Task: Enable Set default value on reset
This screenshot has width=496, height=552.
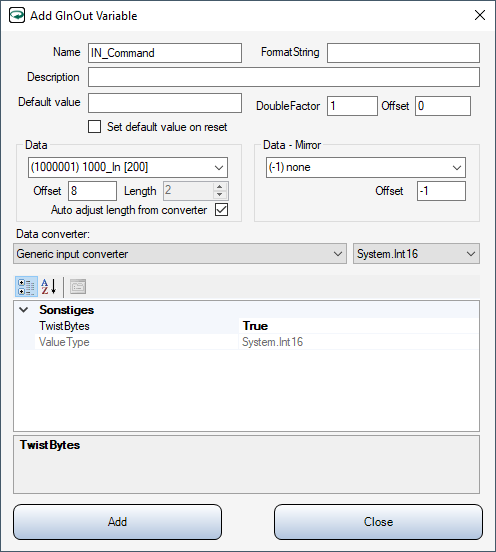Action: pyautogui.click(x=94, y=127)
